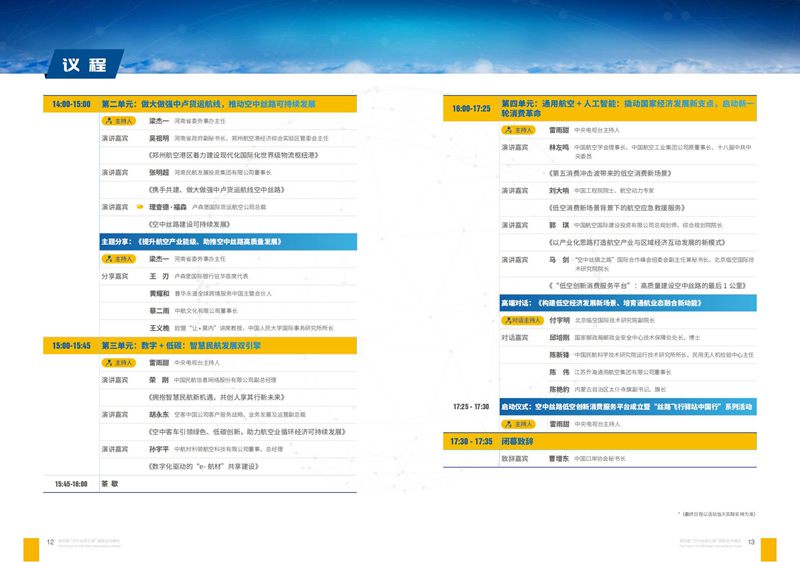Select the 16:00-17:25 time cell

point(471,108)
